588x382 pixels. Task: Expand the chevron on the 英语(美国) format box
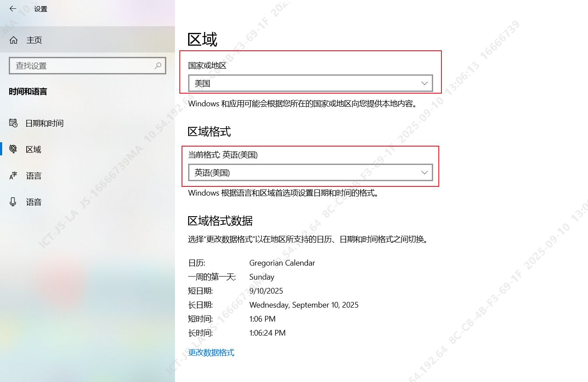424,172
